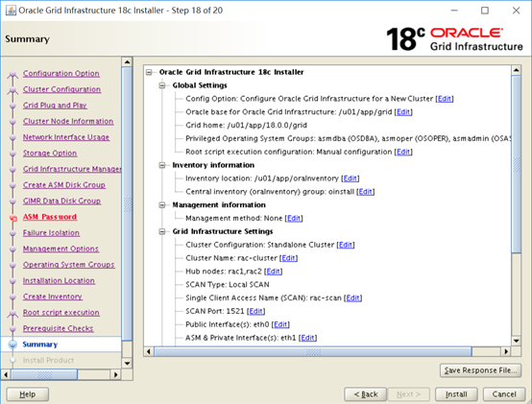Viewport: 532px width, 404px height.
Task: Click the step list vertical scrollbar thumb
Action: point(127,203)
